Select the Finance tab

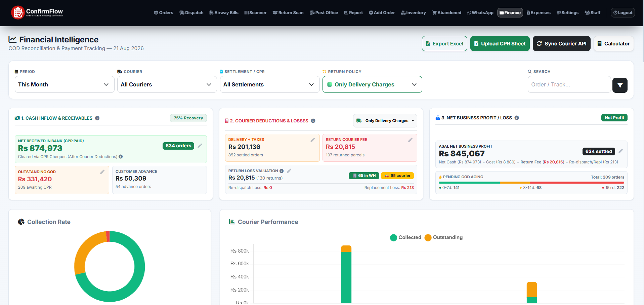(x=510, y=13)
